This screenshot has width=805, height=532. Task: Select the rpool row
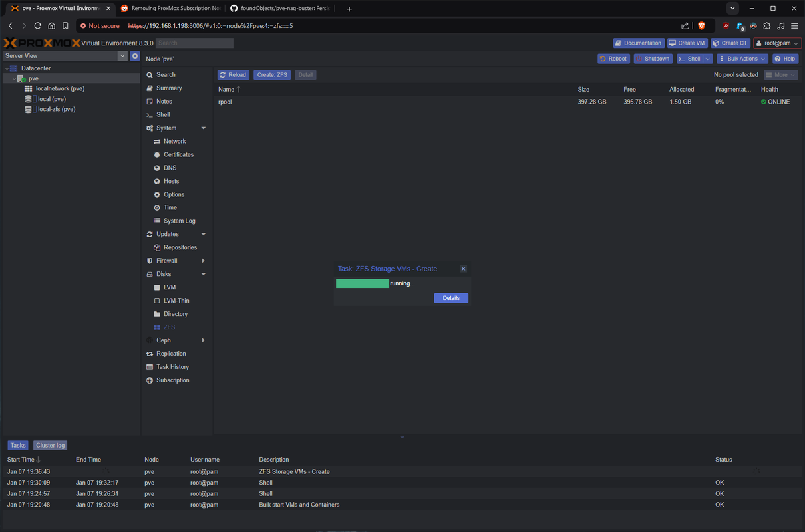508,102
